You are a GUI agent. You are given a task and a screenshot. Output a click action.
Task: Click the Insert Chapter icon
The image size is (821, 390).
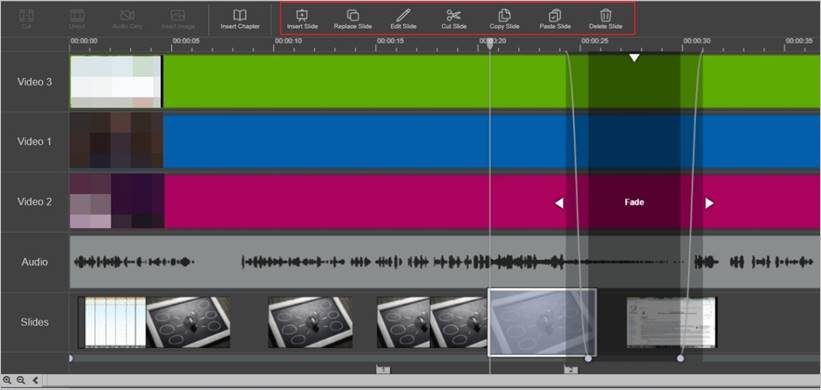[x=240, y=15]
